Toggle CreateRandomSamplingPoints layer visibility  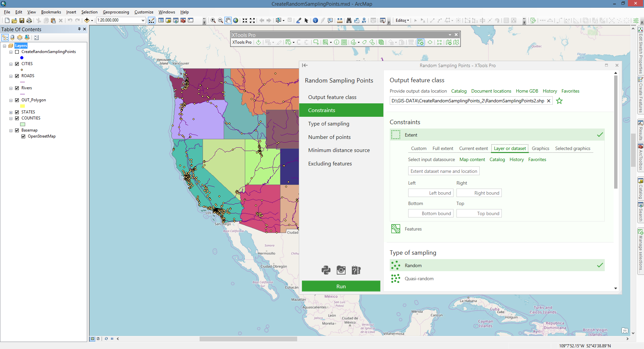tap(17, 52)
